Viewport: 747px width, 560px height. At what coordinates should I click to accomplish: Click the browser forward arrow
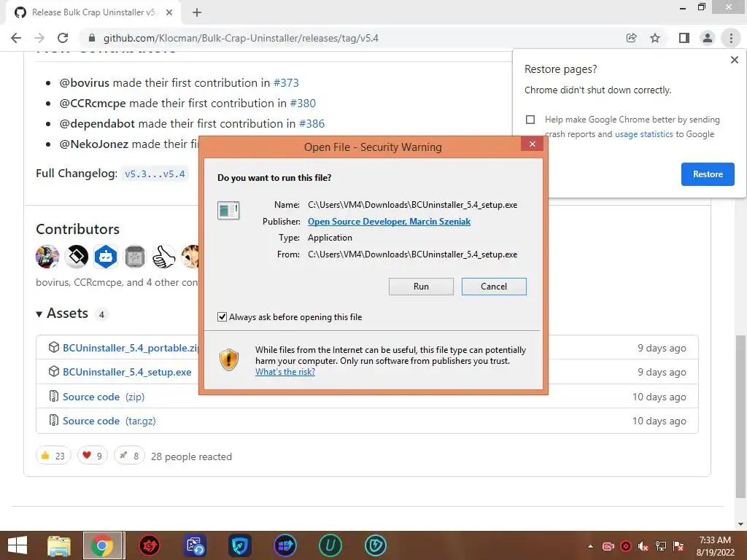[x=39, y=38]
